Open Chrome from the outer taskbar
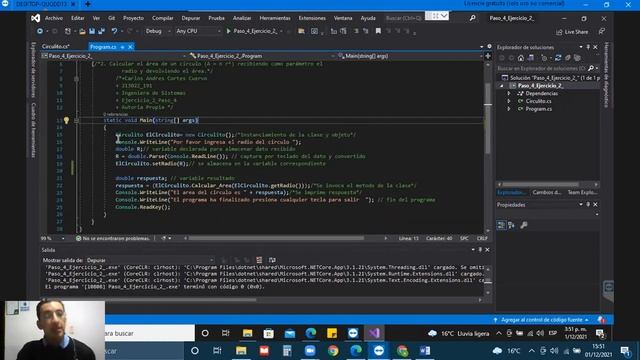640x360 pixels. [x=333, y=351]
